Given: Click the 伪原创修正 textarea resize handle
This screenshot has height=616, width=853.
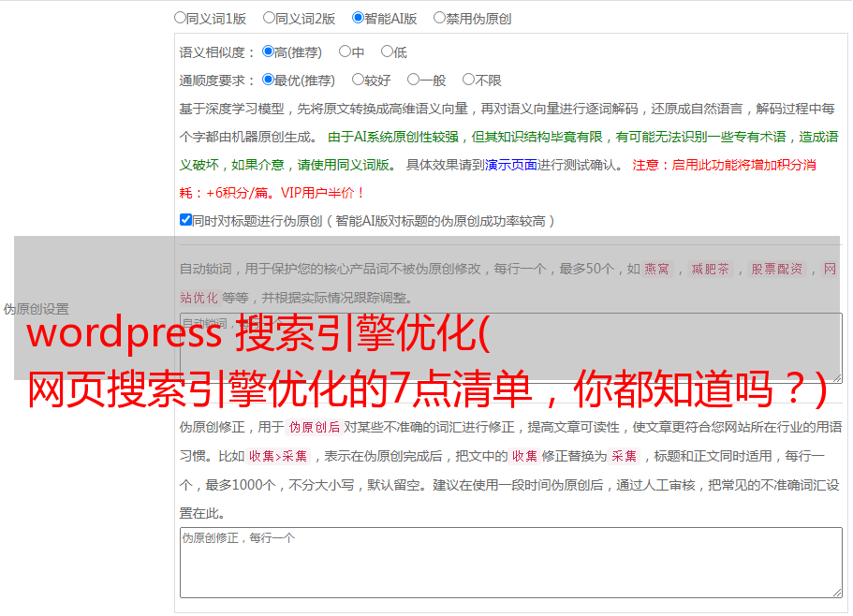Looking at the screenshot, I should 837,594.
